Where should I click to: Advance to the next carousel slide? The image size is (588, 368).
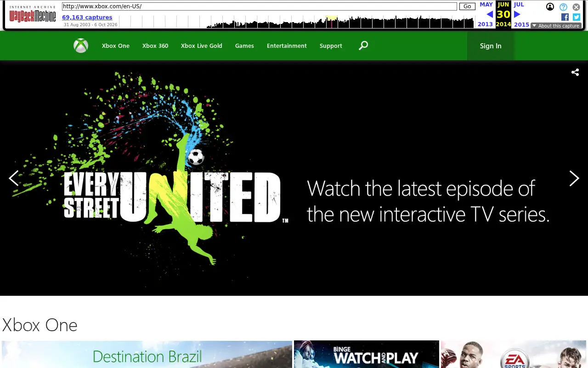coord(574,178)
